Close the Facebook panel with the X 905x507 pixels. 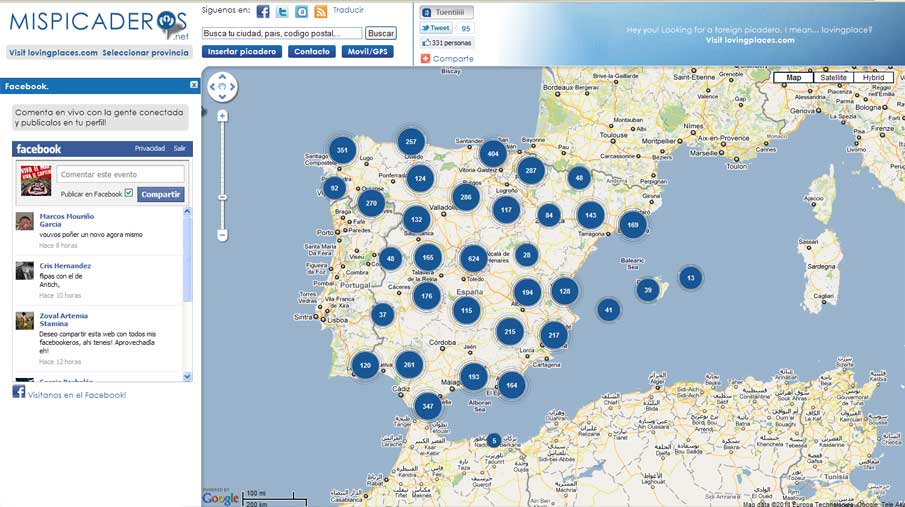click(x=194, y=85)
